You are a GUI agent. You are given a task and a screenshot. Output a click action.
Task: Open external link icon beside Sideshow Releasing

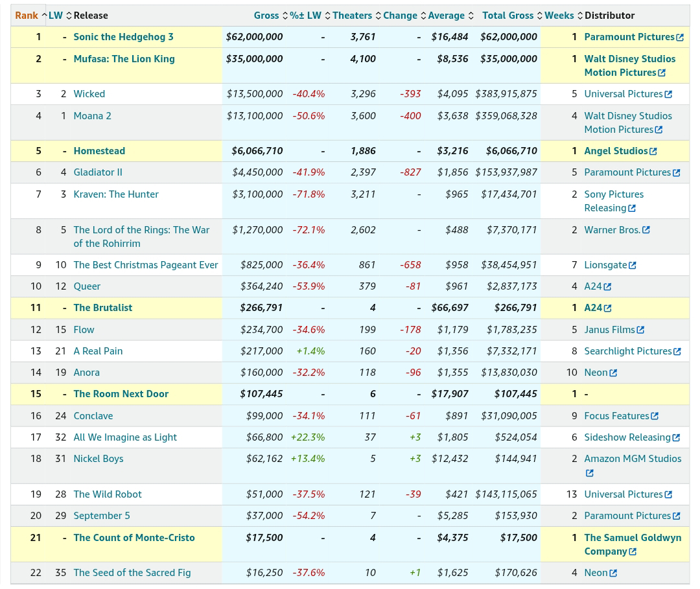click(676, 438)
